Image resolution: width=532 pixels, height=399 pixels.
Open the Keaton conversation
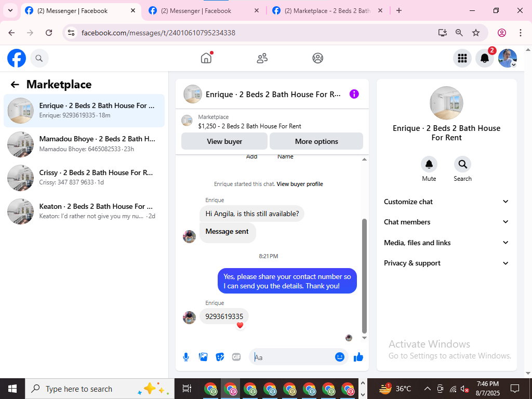pos(84,211)
